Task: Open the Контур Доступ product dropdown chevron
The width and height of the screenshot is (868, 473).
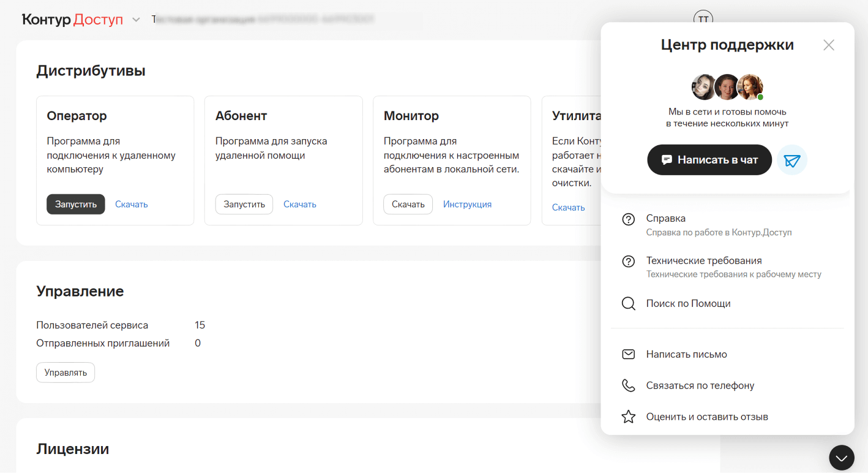Action: pyautogui.click(x=136, y=20)
